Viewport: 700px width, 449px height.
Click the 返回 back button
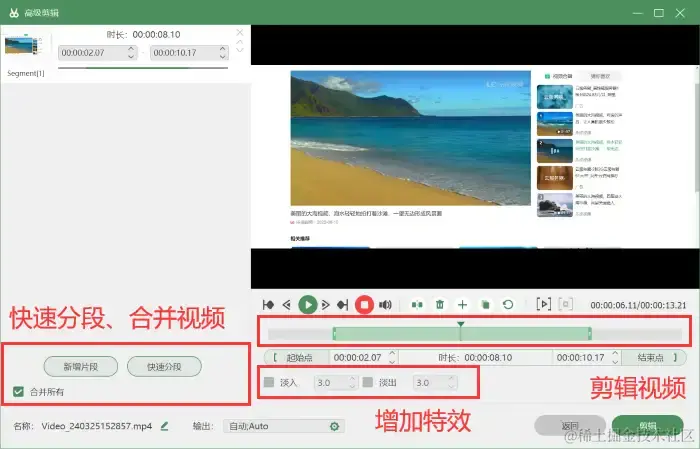click(570, 426)
